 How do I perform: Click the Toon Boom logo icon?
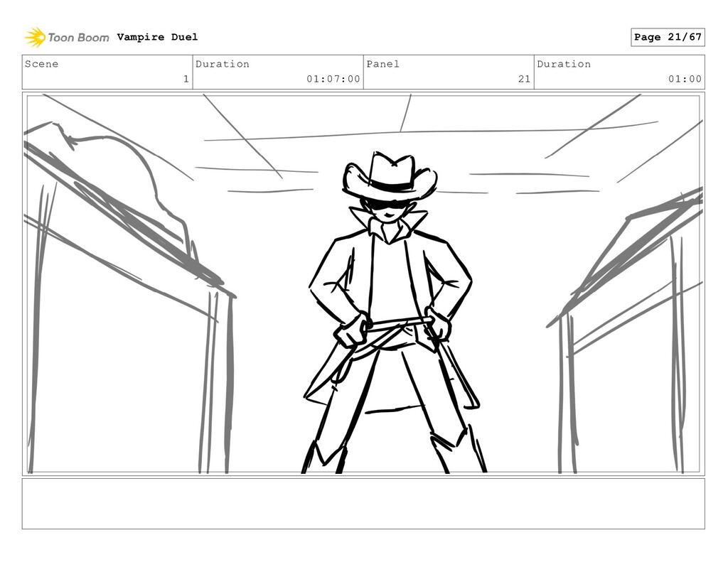click(35, 37)
